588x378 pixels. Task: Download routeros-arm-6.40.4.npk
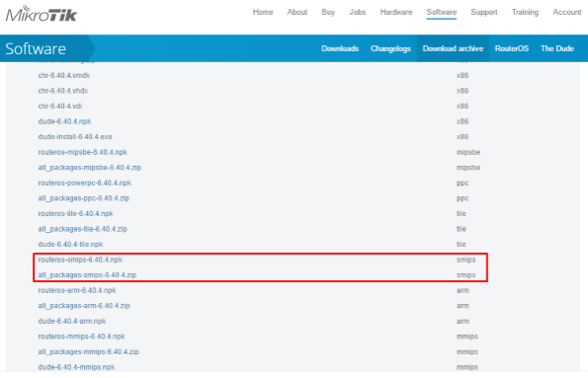(x=77, y=290)
